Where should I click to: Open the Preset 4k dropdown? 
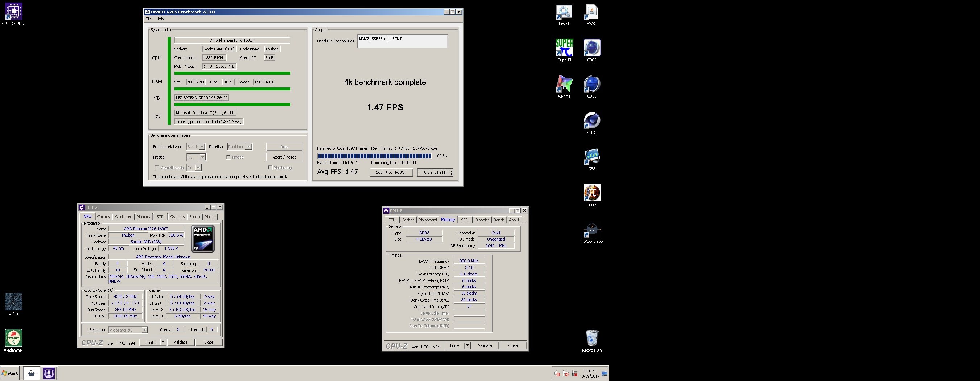point(196,157)
